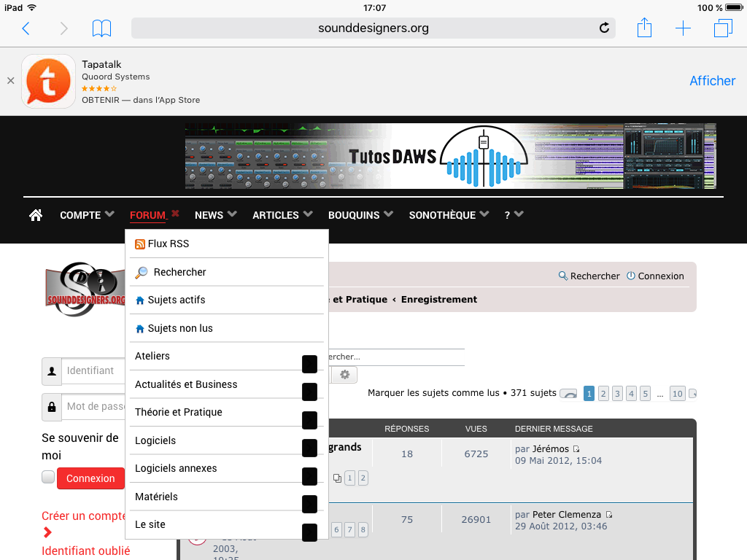Select 'Sujets actifs' in Forum menu

[x=177, y=300]
